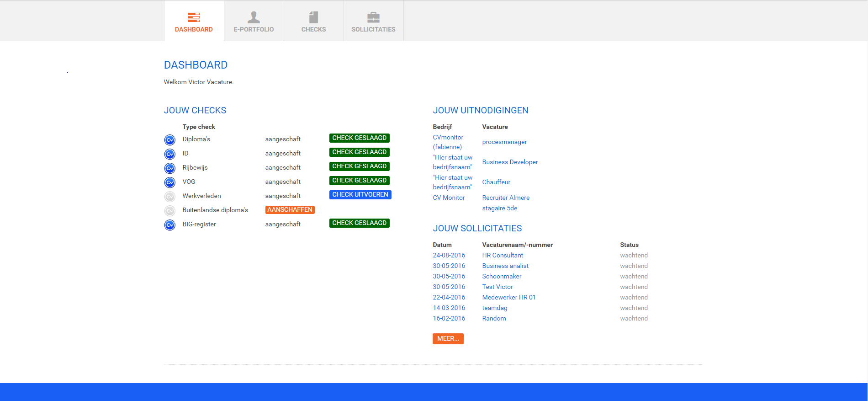Open the procesmanager vacancy invitation
This screenshot has height=401, width=868.
click(x=504, y=142)
